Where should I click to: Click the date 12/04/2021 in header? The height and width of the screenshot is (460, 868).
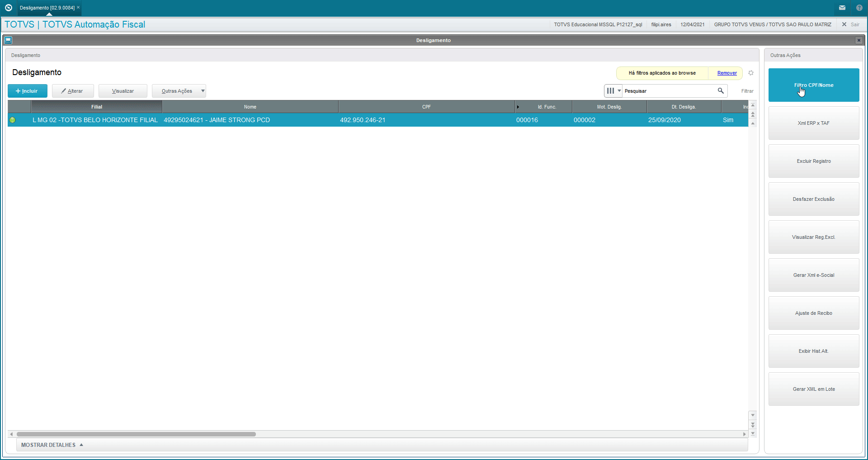[x=693, y=24]
